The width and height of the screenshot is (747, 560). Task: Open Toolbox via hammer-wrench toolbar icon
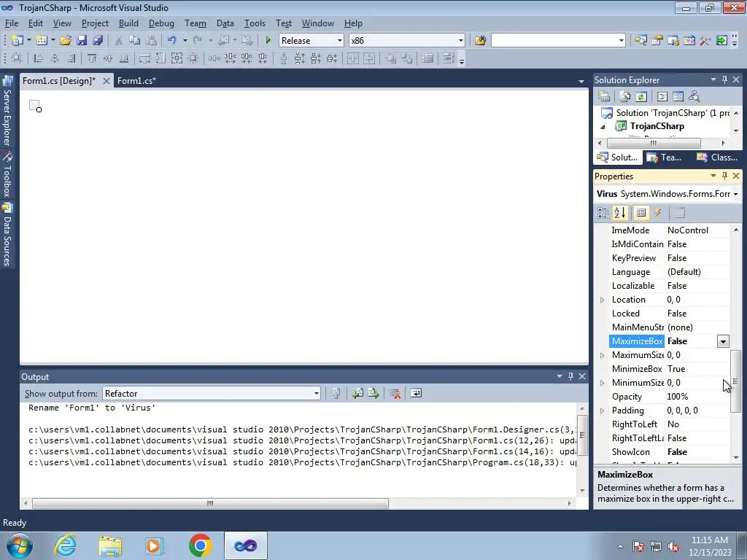pos(705,41)
